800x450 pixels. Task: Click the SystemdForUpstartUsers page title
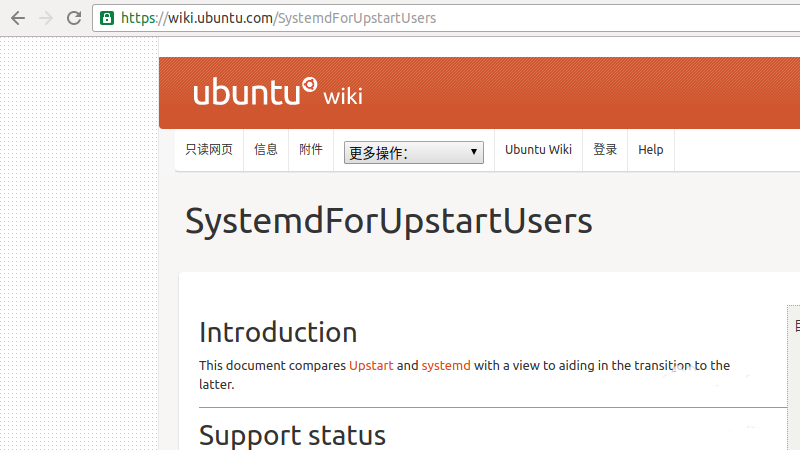coord(388,221)
